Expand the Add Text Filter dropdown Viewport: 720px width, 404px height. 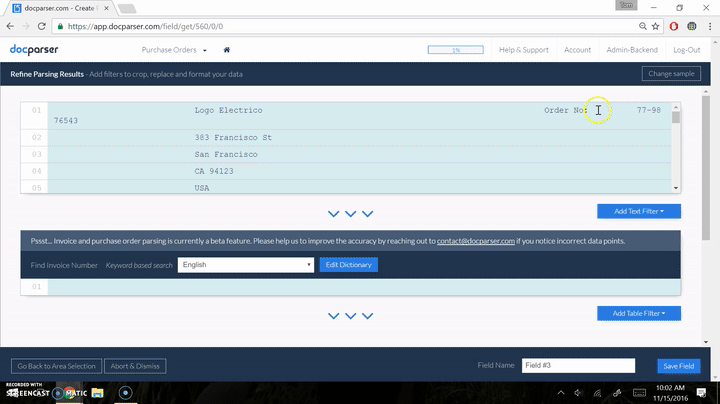(x=638, y=211)
